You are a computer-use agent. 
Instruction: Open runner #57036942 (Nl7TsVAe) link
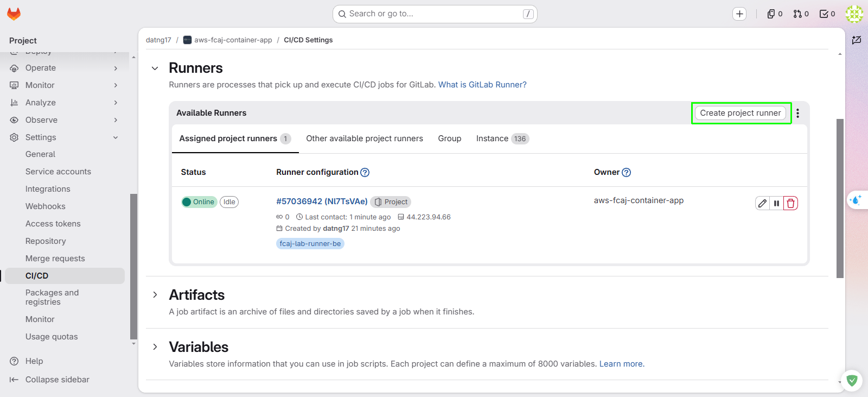(322, 201)
